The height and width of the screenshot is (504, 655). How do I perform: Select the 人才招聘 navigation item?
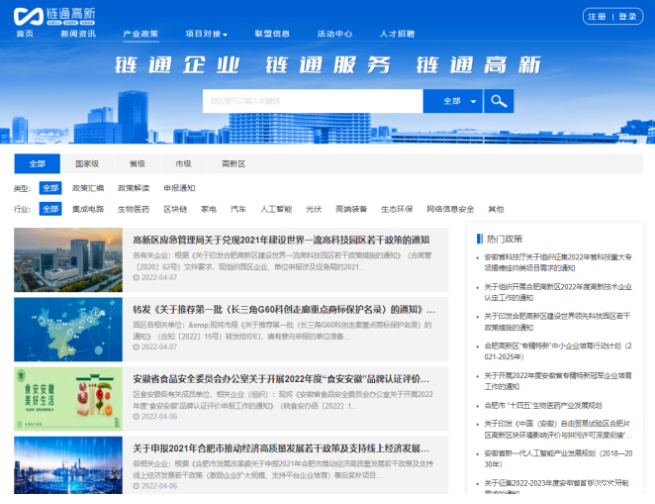tap(396, 34)
